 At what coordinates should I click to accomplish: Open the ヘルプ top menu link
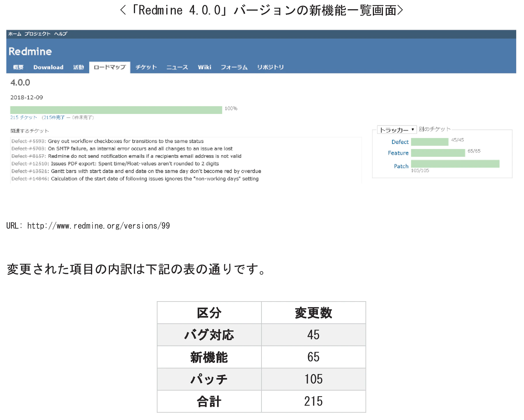pyautogui.click(x=61, y=34)
